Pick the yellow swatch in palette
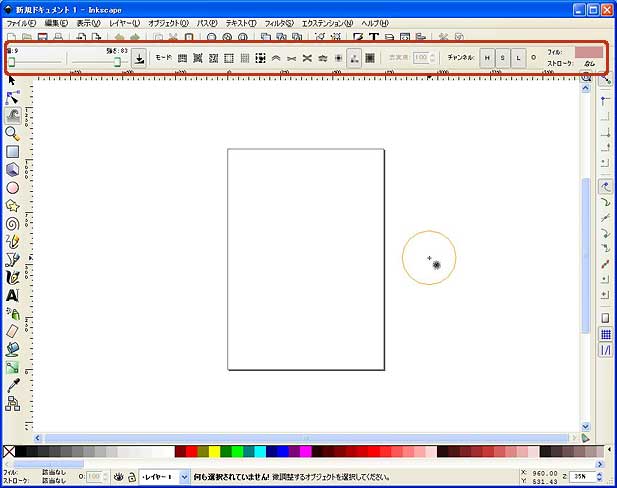617x488 pixels. point(214,451)
